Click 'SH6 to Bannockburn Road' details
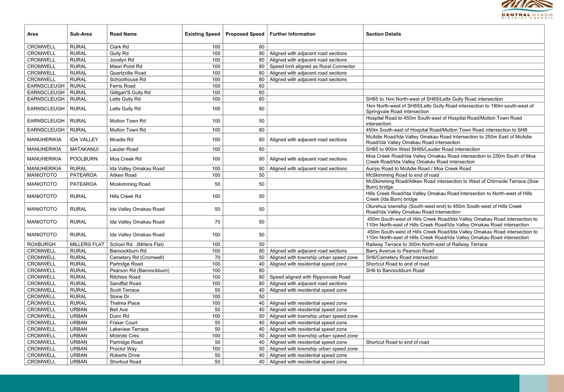This screenshot has width=564, height=392. 395,271
